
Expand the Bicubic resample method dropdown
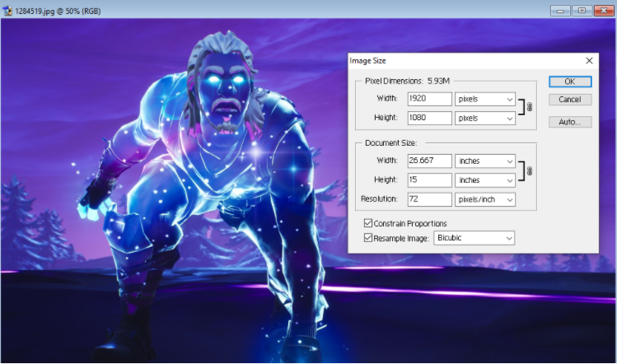(x=474, y=238)
